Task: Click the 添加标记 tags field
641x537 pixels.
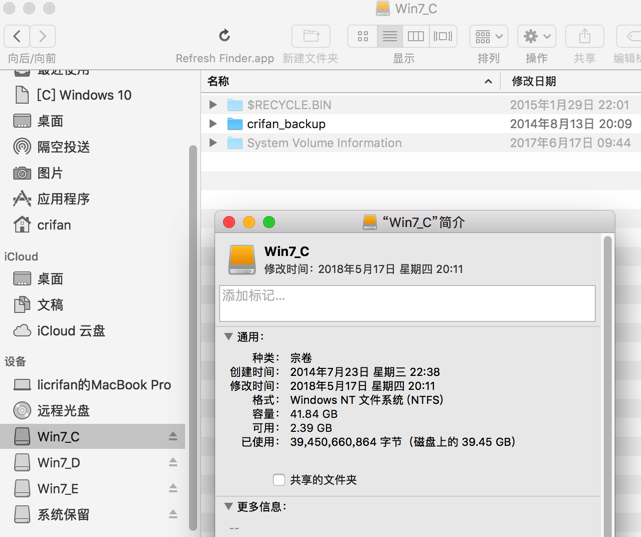Action: [407, 303]
